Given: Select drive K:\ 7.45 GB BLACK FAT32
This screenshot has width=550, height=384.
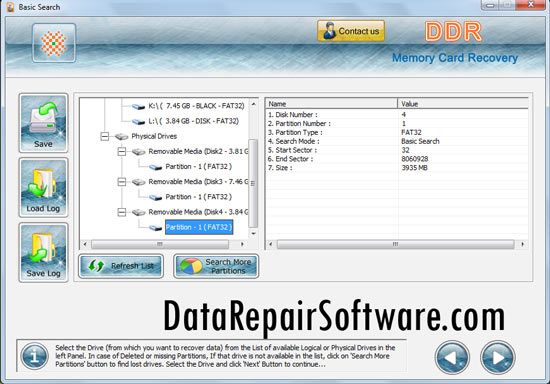Looking at the screenshot, I should click(x=196, y=106).
